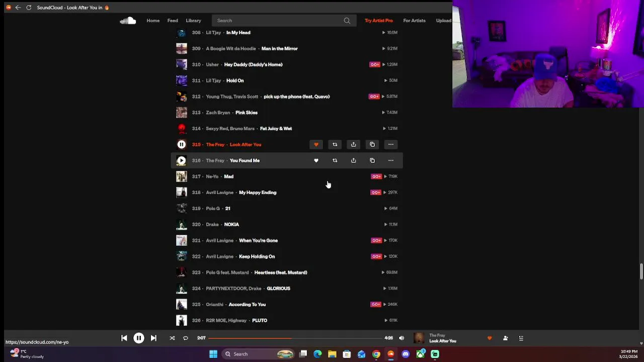This screenshot has height=362, width=644.
Task: Copy link for Look After You
Action: coord(372,145)
